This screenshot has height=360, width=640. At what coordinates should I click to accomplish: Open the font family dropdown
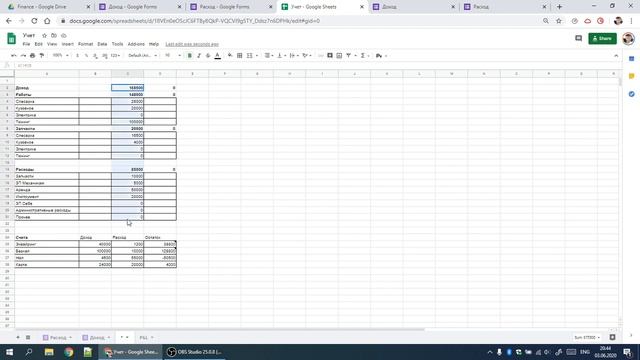pyautogui.click(x=142, y=56)
